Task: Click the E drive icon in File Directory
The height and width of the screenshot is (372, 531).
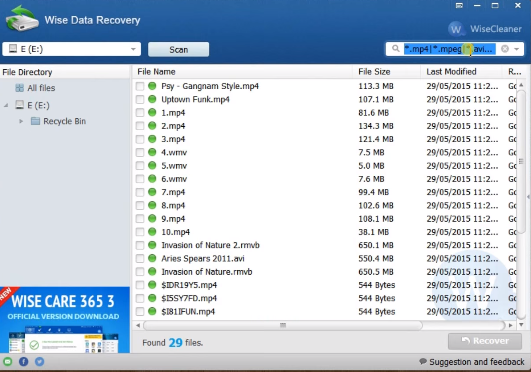Action: (20, 105)
